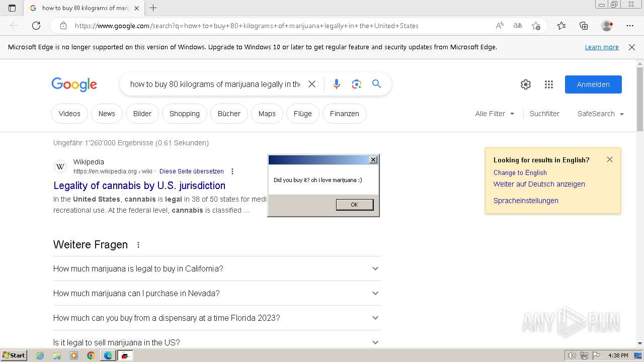This screenshot has height=362, width=644.
Task: Open the SafeSearch dropdown
Action: click(x=601, y=114)
